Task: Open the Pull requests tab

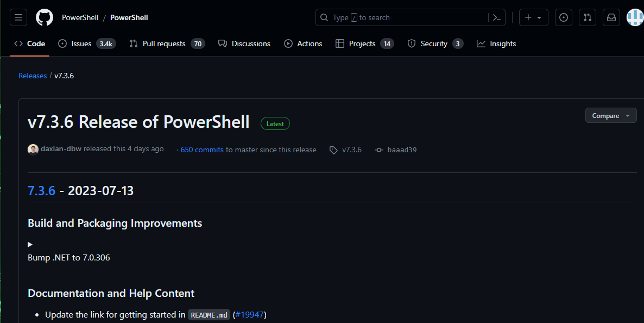Action: point(167,44)
